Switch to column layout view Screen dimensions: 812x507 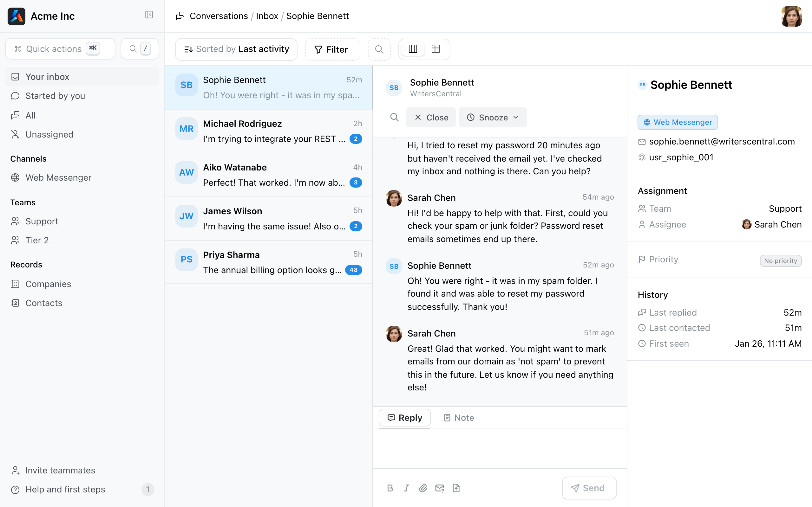[413, 49]
